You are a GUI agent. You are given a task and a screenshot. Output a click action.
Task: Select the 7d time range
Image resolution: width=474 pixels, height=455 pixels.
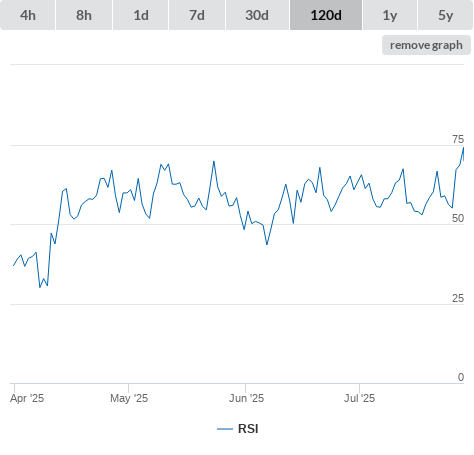[x=197, y=15]
